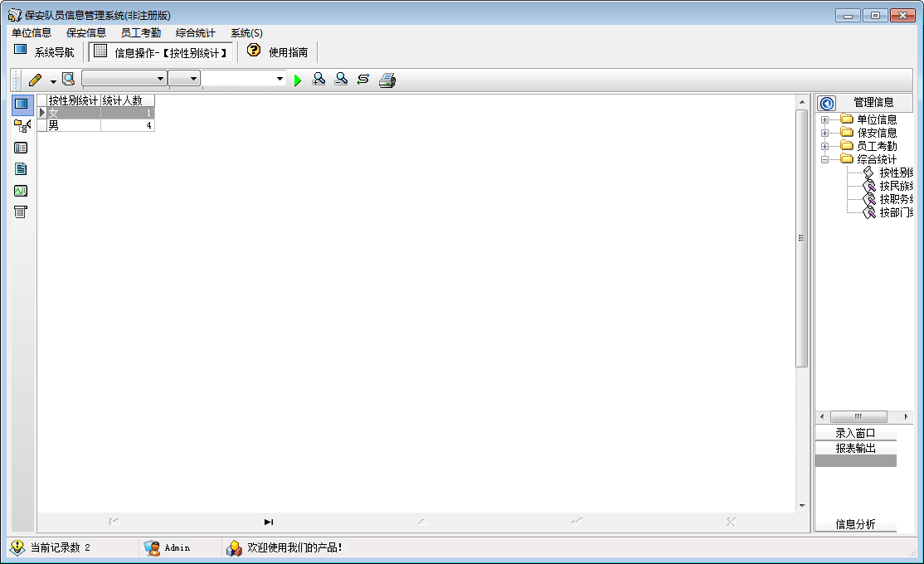Click the magnifier-plus add condition icon
Viewport: 924px width, 564px height.
pos(319,79)
